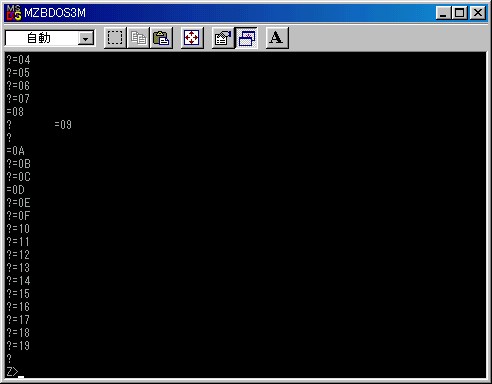The width and height of the screenshot is (492, 384).
Task: Switch to full screen mode icon
Action: point(192,38)
